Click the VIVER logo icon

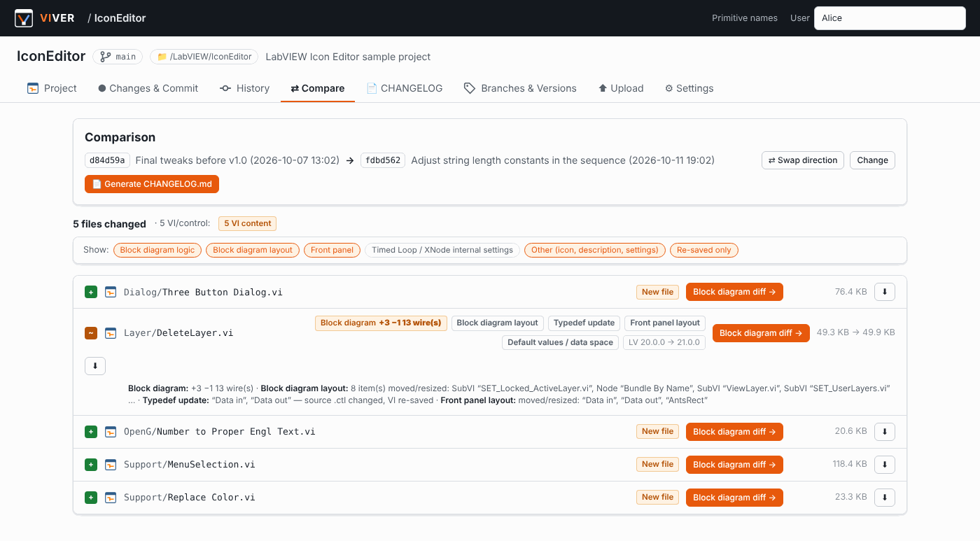[x=24, y=18]
